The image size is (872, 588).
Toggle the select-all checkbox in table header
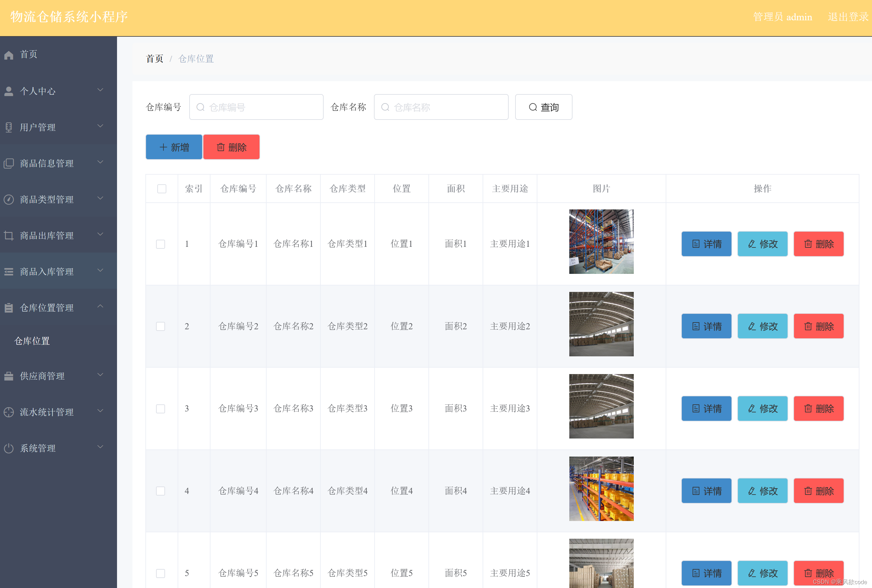[162, 188]
